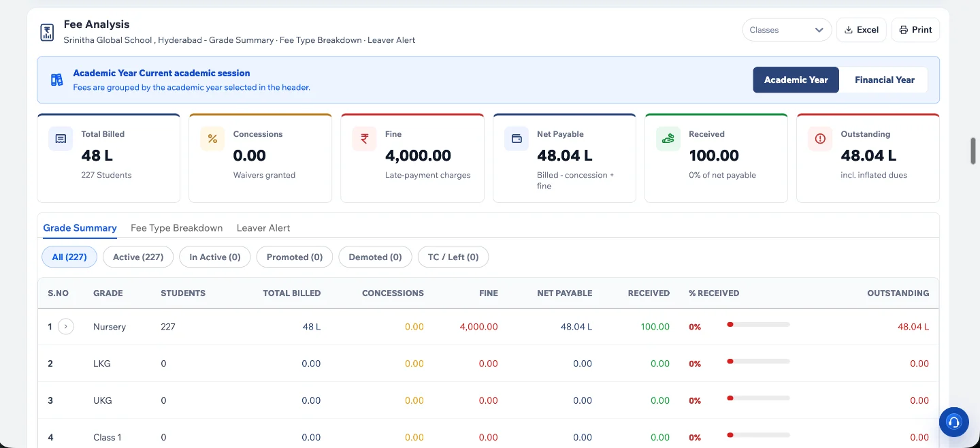Click the Class 1 grade name
The width and height of the screenshot is (980, 448).
click(x=108, y=437)
